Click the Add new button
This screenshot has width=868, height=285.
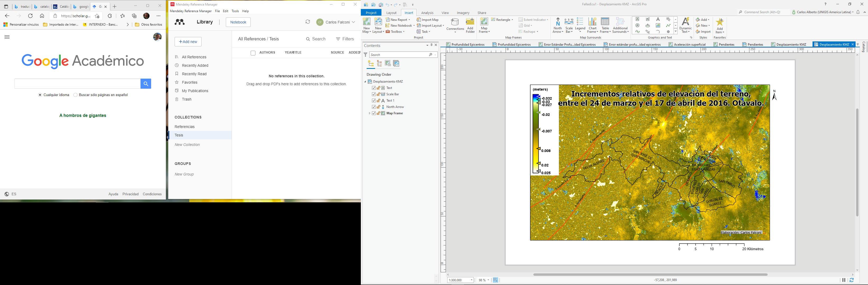(x=188, y=42)
